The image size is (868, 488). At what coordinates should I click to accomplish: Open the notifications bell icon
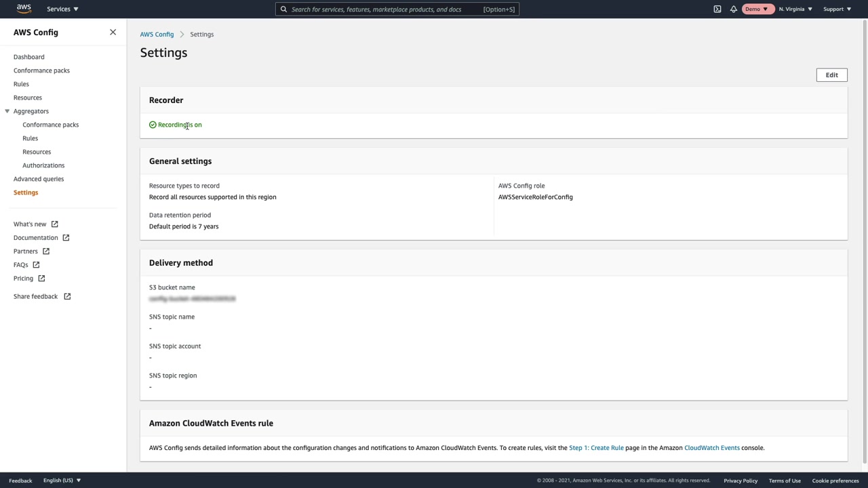pyautogui.click(x=734, y=9)
